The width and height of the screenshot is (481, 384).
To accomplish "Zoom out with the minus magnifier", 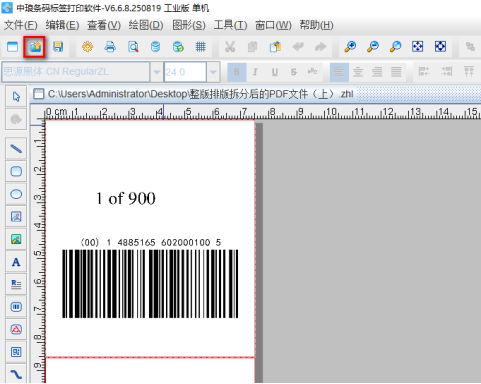I will [373, 47].
